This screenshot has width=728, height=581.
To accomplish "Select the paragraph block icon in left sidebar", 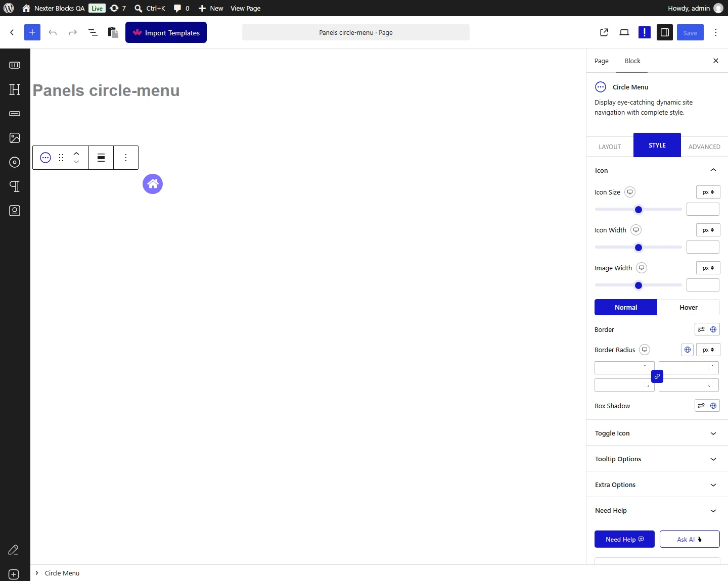I will pos(15,186).
